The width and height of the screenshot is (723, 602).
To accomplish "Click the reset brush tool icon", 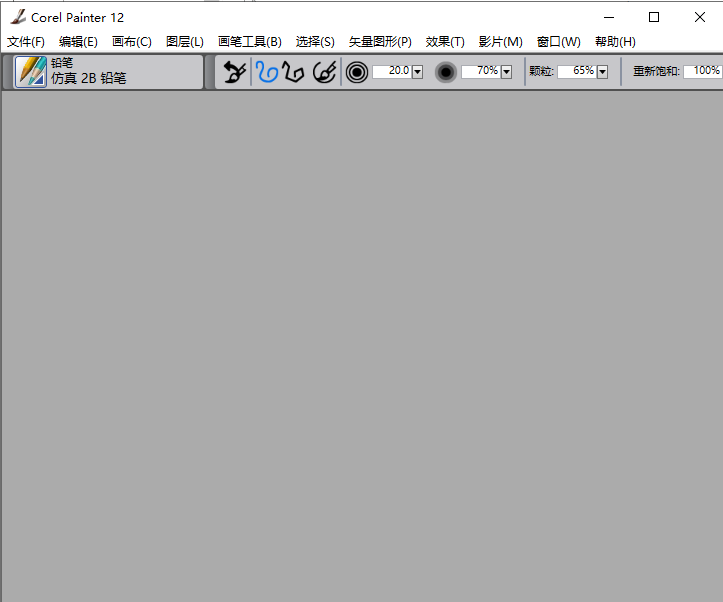I will (x=234, y=72).
